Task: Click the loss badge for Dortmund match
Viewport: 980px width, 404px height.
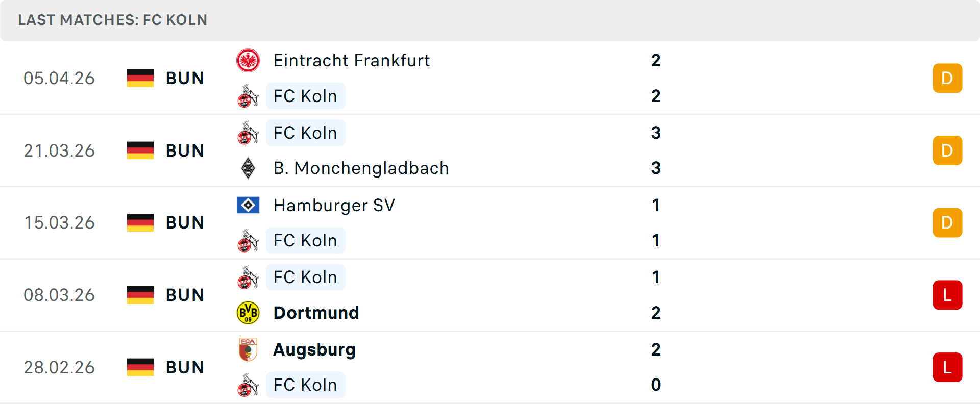Action: click(x=947, y=295)
